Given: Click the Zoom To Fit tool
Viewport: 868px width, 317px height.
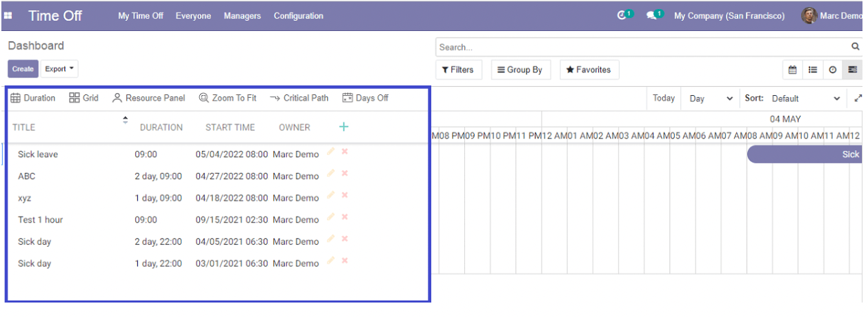Looking at the screenshot, I should click(x=227, y=98).
